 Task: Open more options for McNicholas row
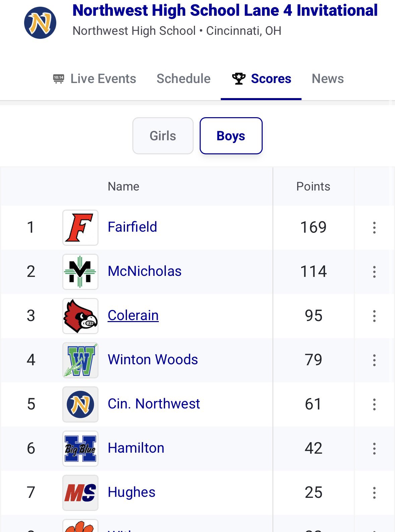[374, 272]
